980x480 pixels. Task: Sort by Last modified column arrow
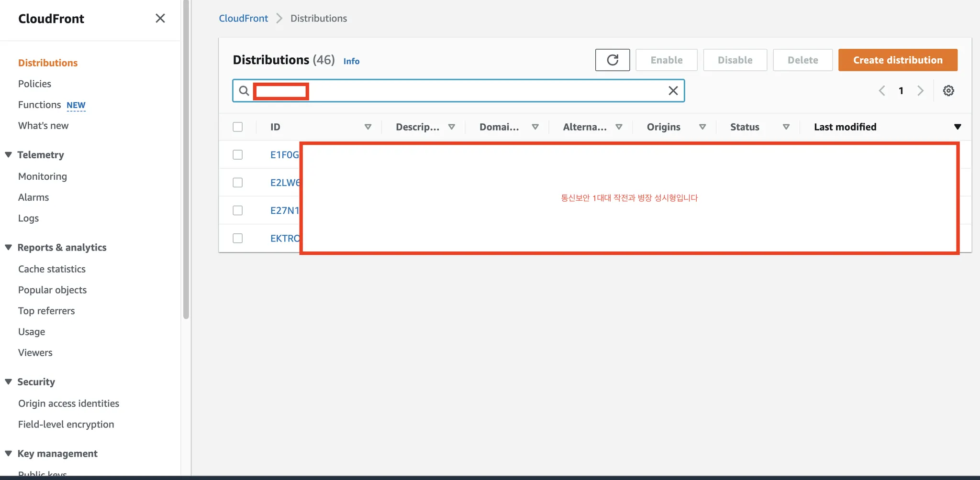click(x=957, y=127)
